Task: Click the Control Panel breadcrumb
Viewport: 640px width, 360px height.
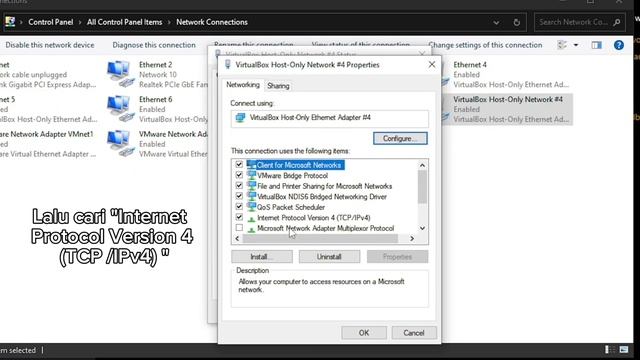Action: 51,22
